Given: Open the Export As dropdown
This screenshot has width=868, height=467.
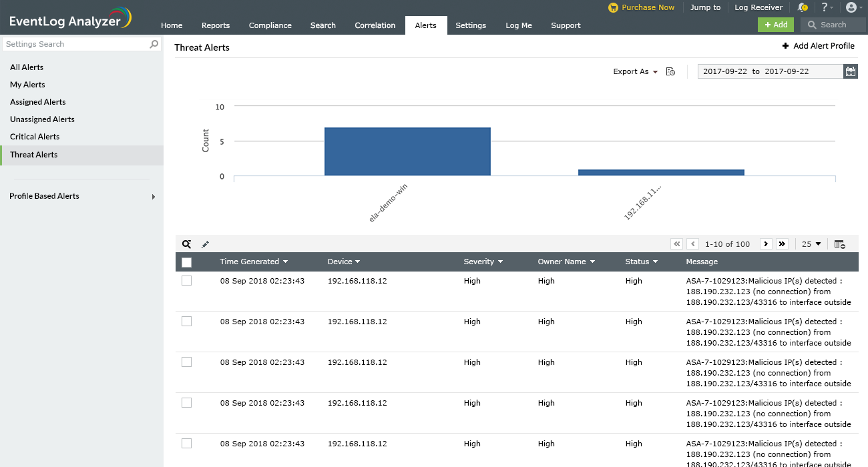Looking at the screenshot, I should tap(635, 71).
